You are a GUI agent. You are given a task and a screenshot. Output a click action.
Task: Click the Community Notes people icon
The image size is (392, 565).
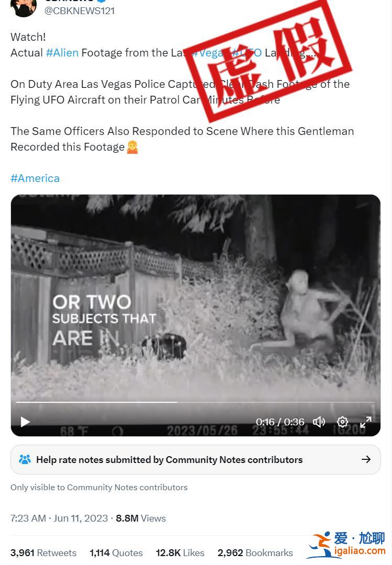point(25,459)
